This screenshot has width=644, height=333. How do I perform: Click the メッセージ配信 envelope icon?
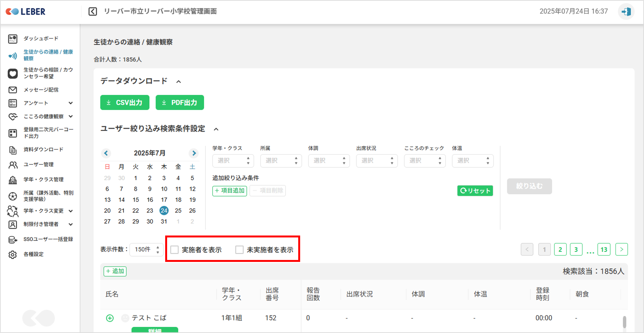tap(13, 90)
